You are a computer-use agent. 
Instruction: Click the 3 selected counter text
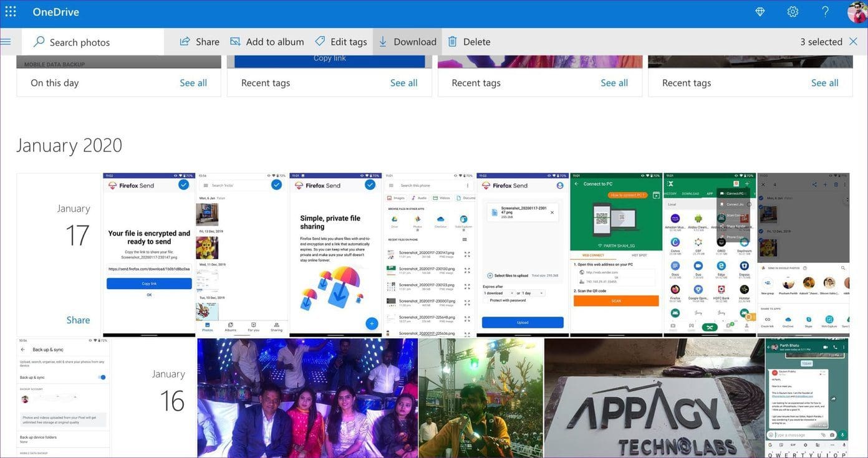(821, 42)
